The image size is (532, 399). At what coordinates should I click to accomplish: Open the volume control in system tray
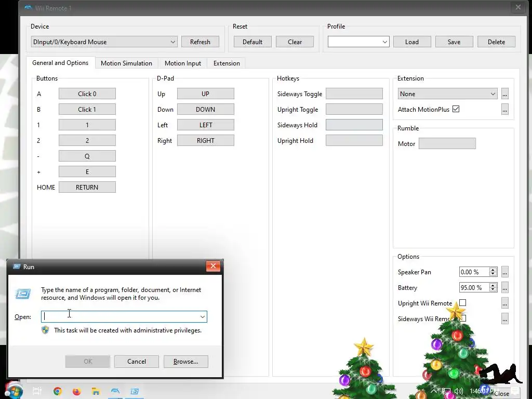pos(459,391)
